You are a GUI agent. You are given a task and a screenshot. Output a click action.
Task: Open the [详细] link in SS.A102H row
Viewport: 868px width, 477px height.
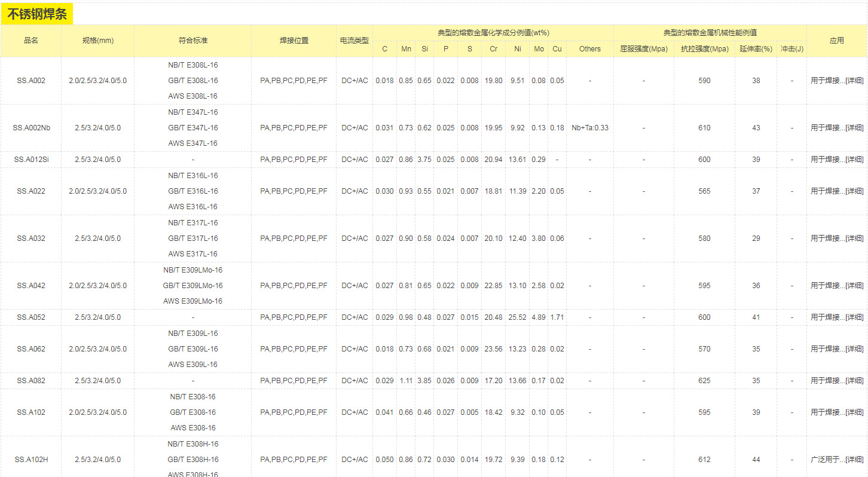coord(854,460)
